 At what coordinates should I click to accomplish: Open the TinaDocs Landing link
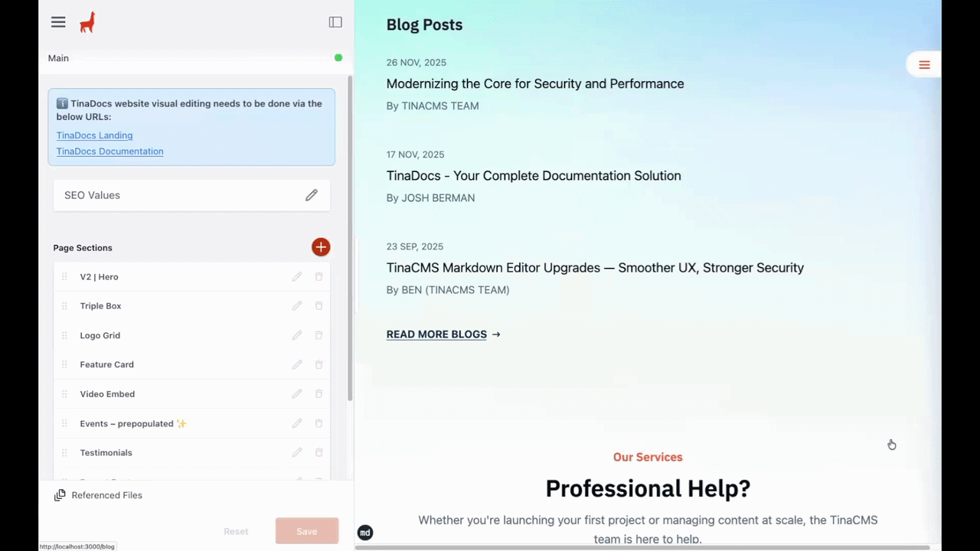tap(94, 135)
